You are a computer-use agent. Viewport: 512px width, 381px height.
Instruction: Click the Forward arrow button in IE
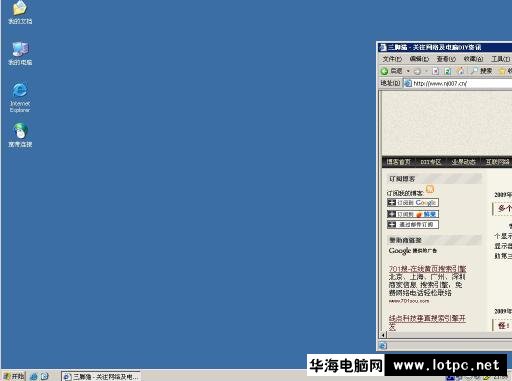(x=417, y=71)
